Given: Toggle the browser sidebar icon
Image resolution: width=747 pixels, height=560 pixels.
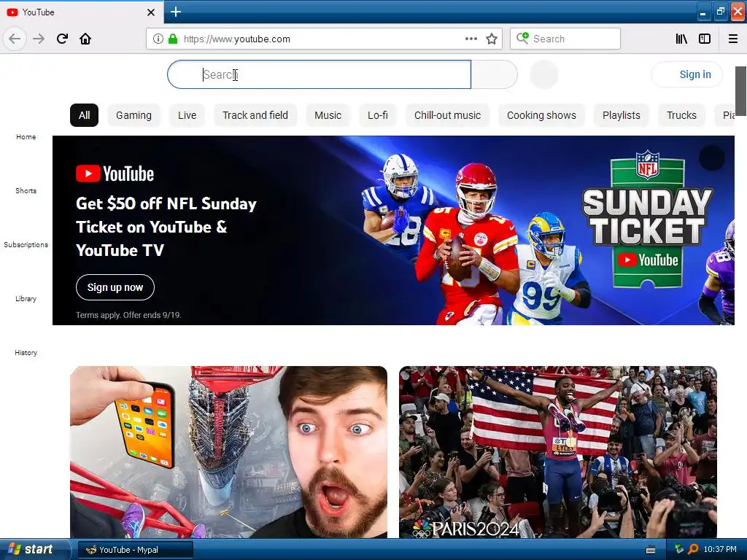Looking at the screenshot, I should coord(705,39).
